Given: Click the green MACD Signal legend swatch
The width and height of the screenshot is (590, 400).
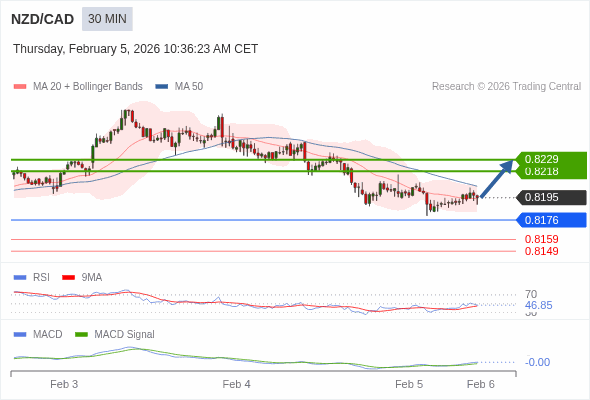Looking at the screenshot, I should (81, 335).
